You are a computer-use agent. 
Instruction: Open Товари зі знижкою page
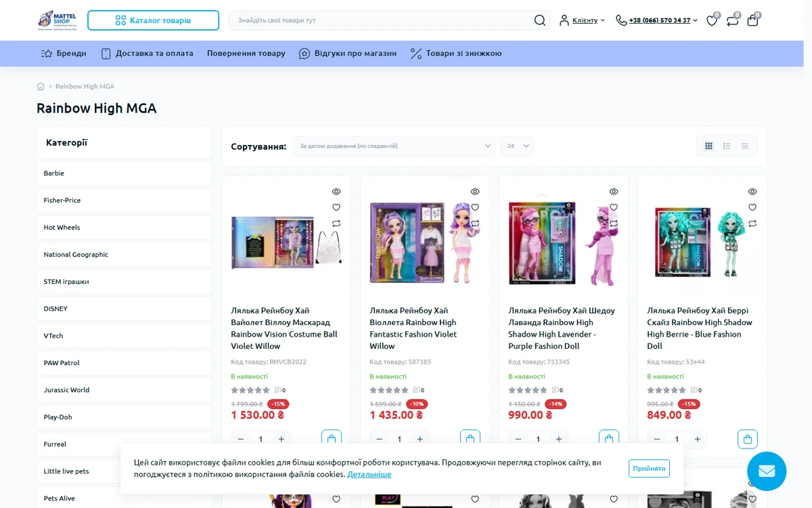[x=456, y=54]
